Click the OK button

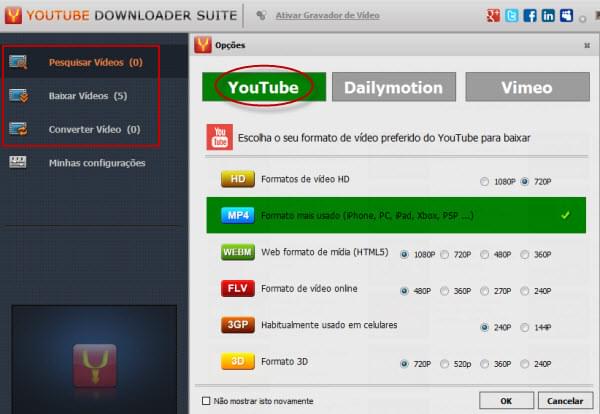pyautogui.click(x=506, y=401)
